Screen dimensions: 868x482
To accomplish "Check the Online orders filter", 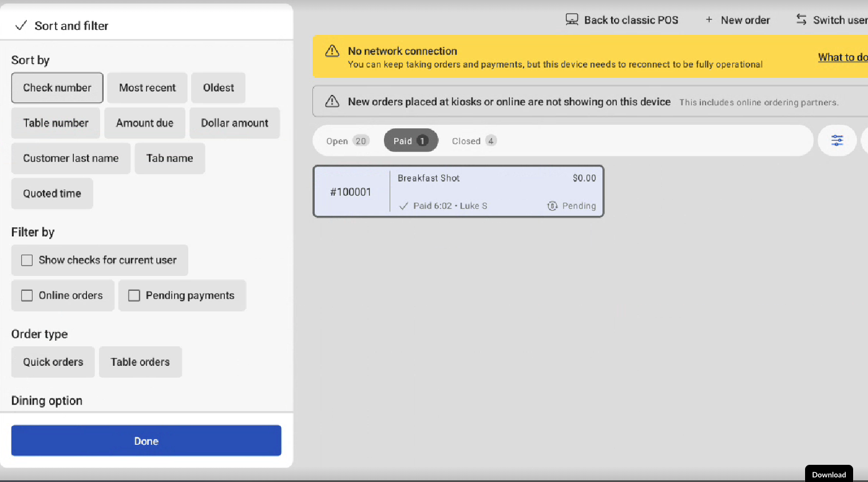I will click(27, 295).
